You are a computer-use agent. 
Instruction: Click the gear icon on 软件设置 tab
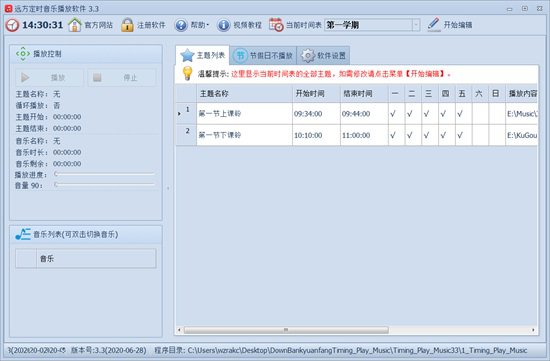(x=308, y=55)
